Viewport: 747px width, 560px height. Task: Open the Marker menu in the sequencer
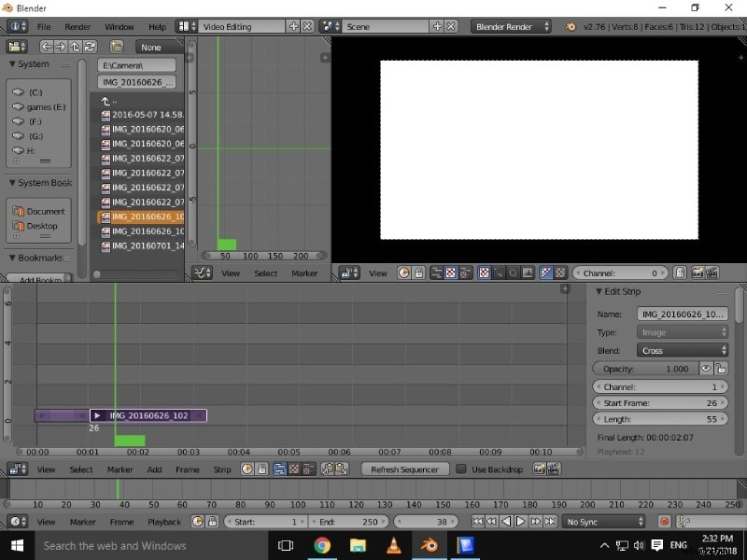tap(120, 469)
